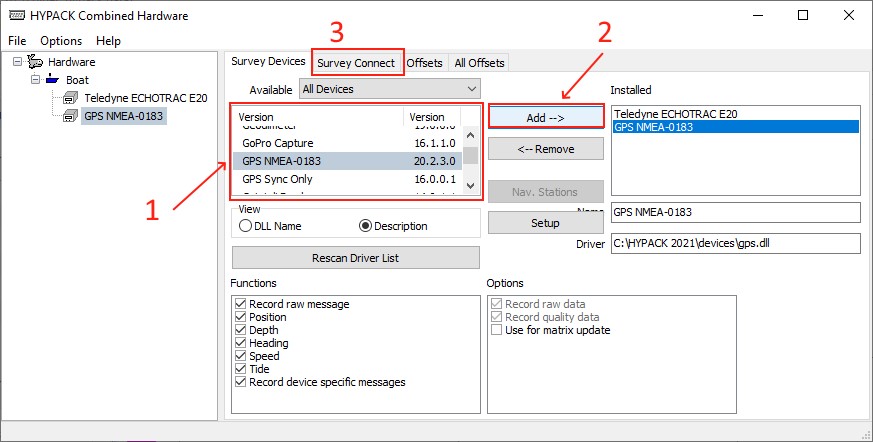
Task: Toggle the Speed function checkbox
Action: (241, 356)
